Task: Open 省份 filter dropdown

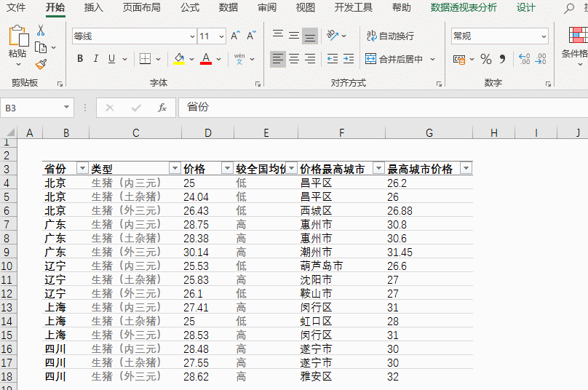Action: 82,168
